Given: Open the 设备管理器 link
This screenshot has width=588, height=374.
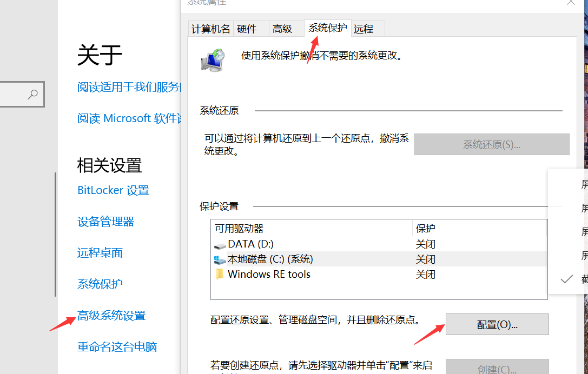Looking at the screenshot, I should (105, 222).
